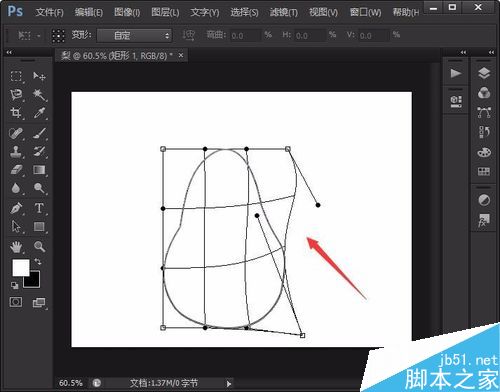Click the 60.5% zoom level field

point(71,383)
